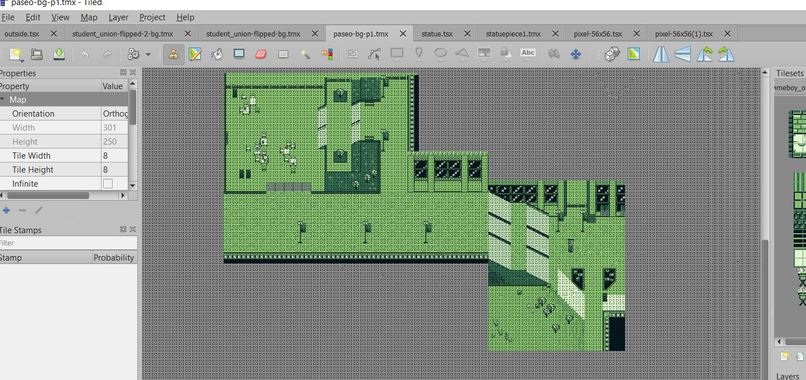Open the dropdown arrow beside the dice icon
This screenshot has height=380, width=806.
[148, 55]
